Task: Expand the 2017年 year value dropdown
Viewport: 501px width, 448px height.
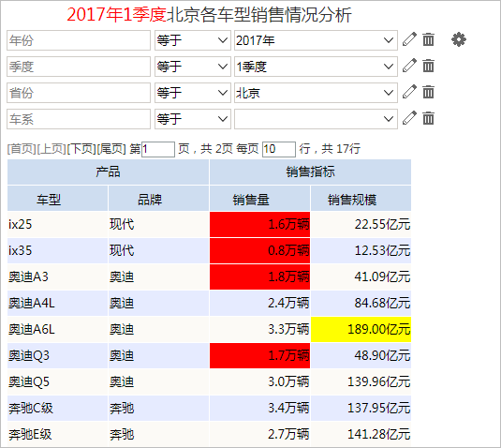Action: (x=316, y=40)
